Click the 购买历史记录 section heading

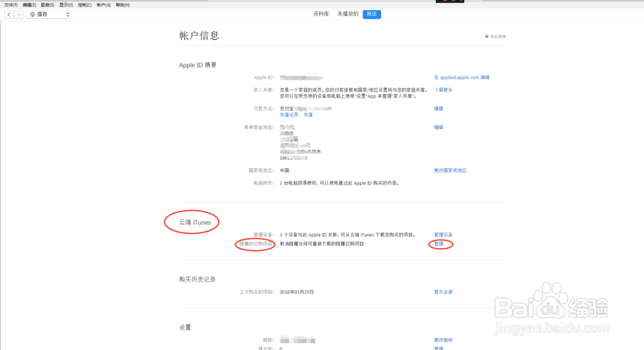point(197,279)
